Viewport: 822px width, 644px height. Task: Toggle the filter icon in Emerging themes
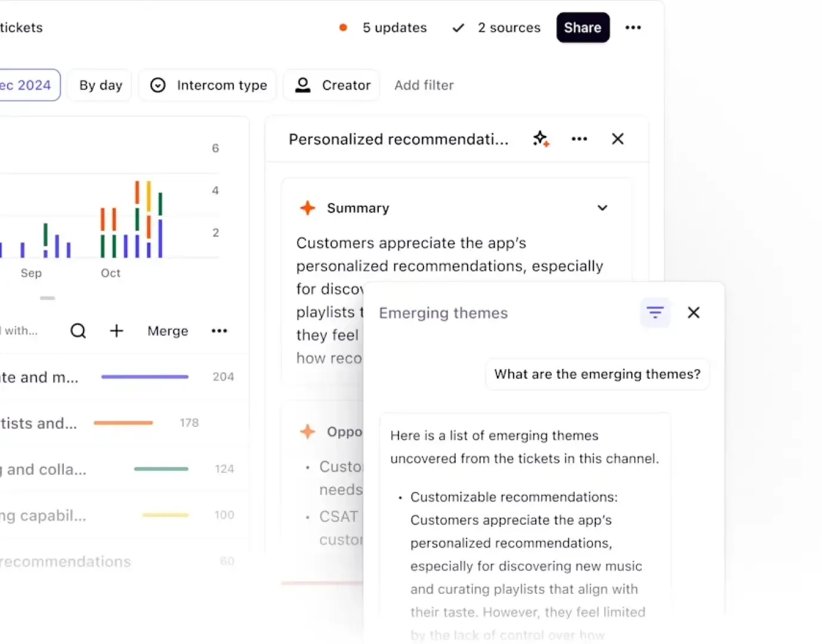654,312
